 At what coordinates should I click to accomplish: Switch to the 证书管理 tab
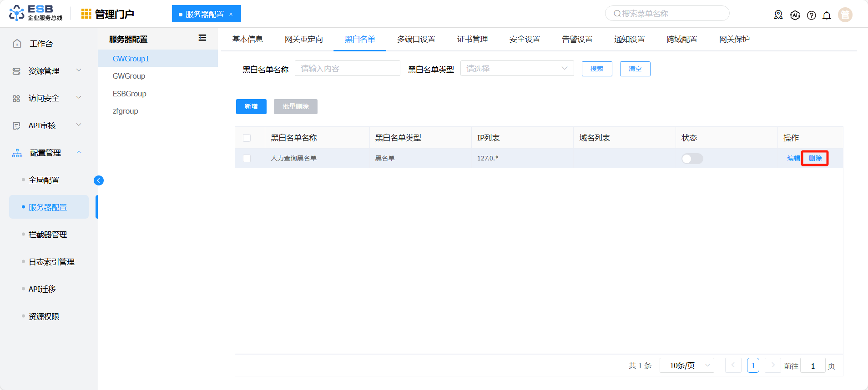[x=472, y=40]
